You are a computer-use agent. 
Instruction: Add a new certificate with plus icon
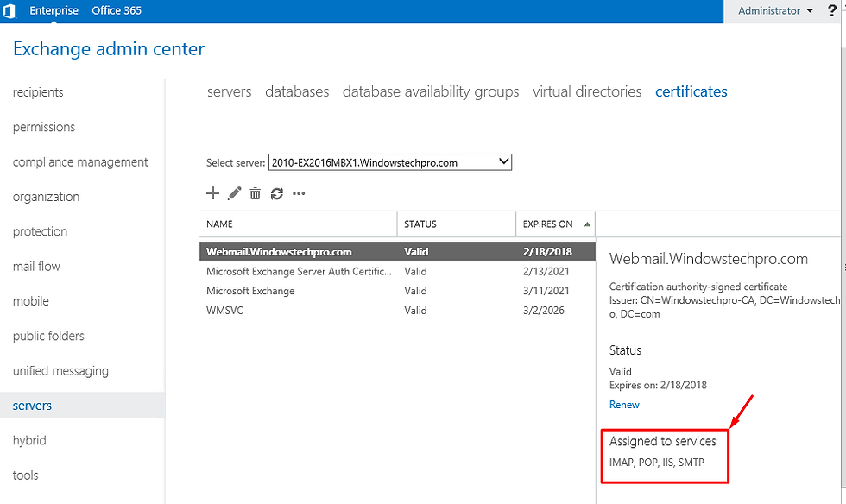pyautogui.click(x=212, y=193)
